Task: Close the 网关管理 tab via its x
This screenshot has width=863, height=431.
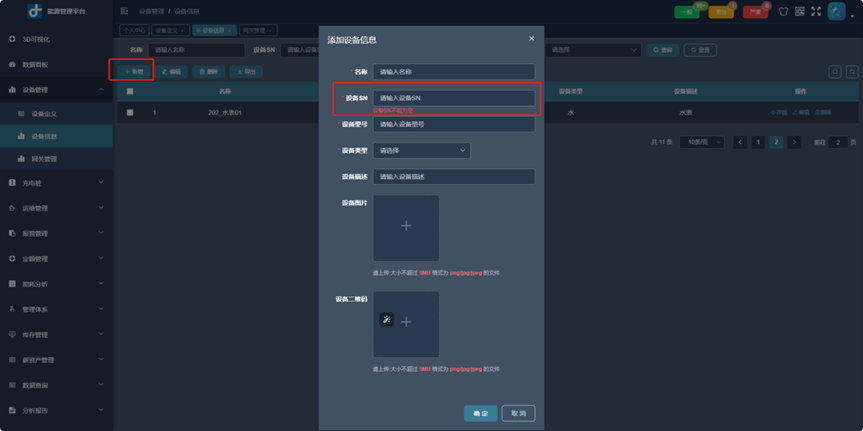Action: click(x=270, y=30)
